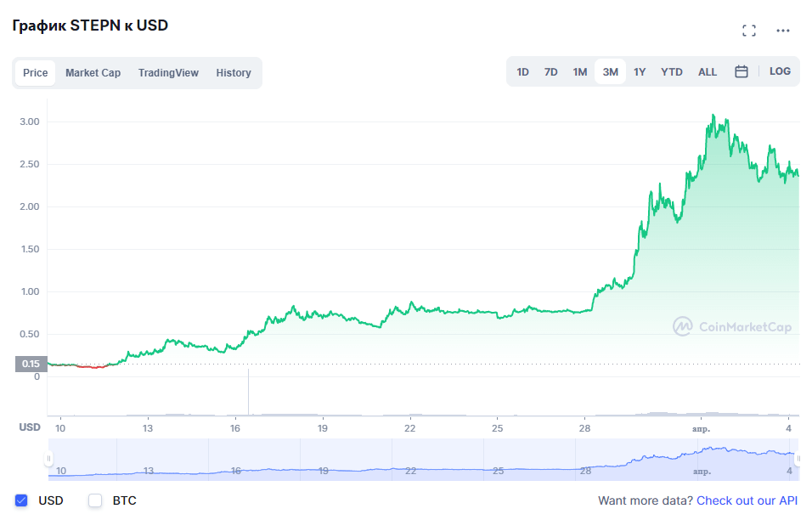Toggle LOG scale on the chart
Screen dimensions: 812x520
coord(780,71)
